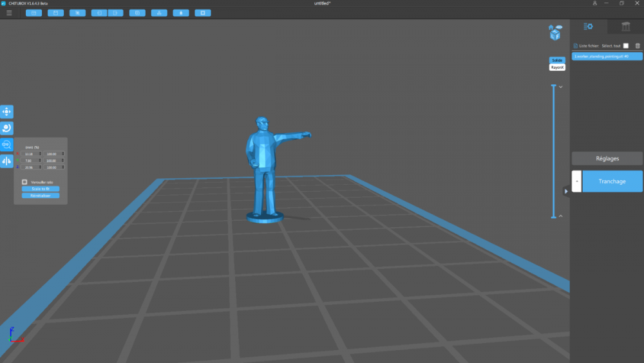Select the Scale tool in left sidebar
This screenshot has height=363, width=644.
(6, 145)
